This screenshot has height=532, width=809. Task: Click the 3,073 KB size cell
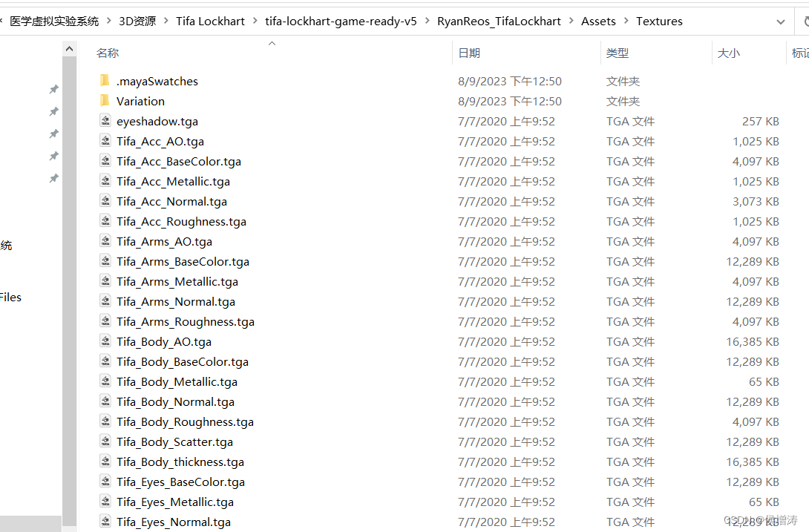756,201
